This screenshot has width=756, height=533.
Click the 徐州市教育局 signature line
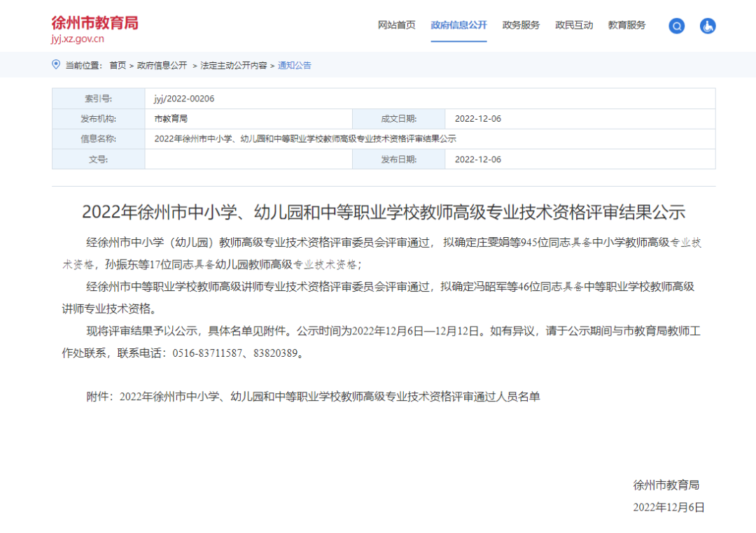(666, 485)
